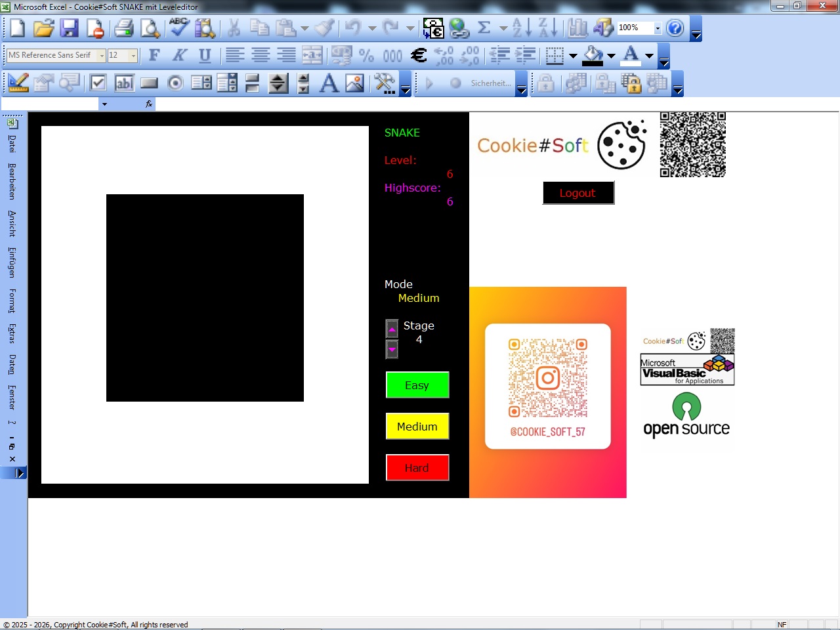Image resolution: width=840 pixels, height=630 pixels.
Task: Click the Euro conversion icon
Action: pos(433,28)
